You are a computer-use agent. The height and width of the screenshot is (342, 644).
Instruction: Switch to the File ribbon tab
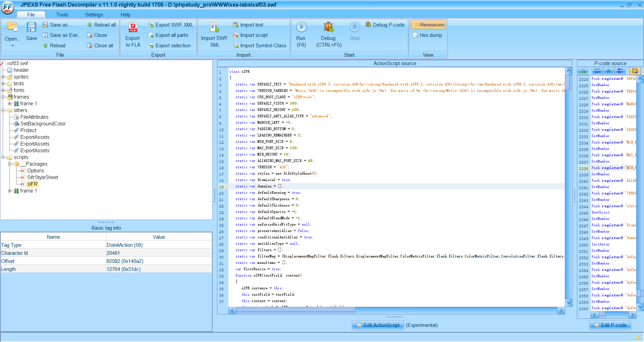(x=31, y=14)
